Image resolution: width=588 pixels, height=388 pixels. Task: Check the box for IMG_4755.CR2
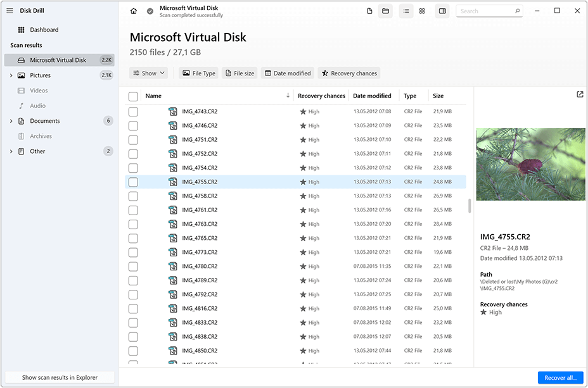[133, 182]
